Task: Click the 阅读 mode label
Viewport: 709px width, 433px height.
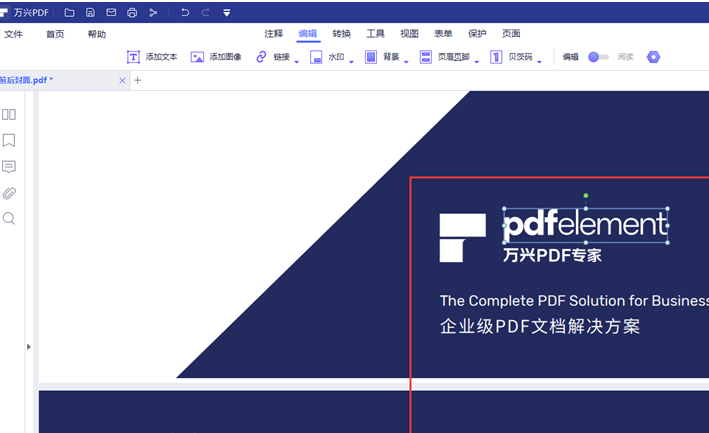Action: click(x=625, y=57)
